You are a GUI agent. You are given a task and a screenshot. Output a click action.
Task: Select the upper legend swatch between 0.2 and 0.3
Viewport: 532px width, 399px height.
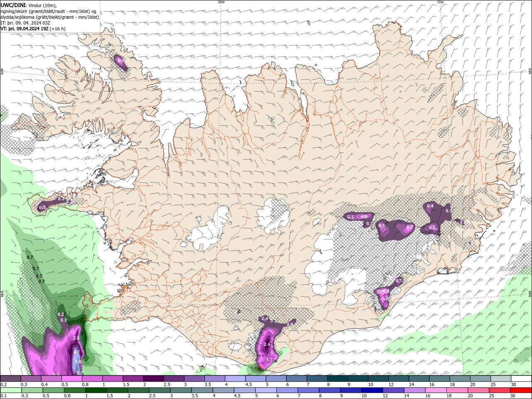10,379
